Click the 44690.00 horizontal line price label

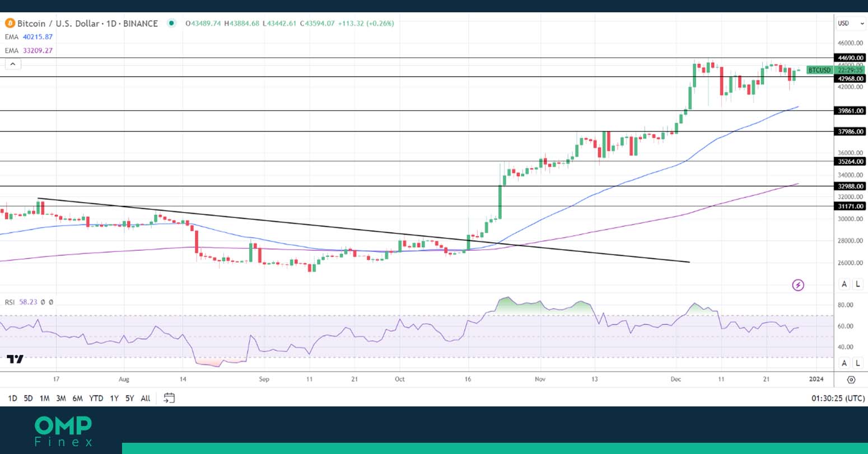tap(850, 58)
